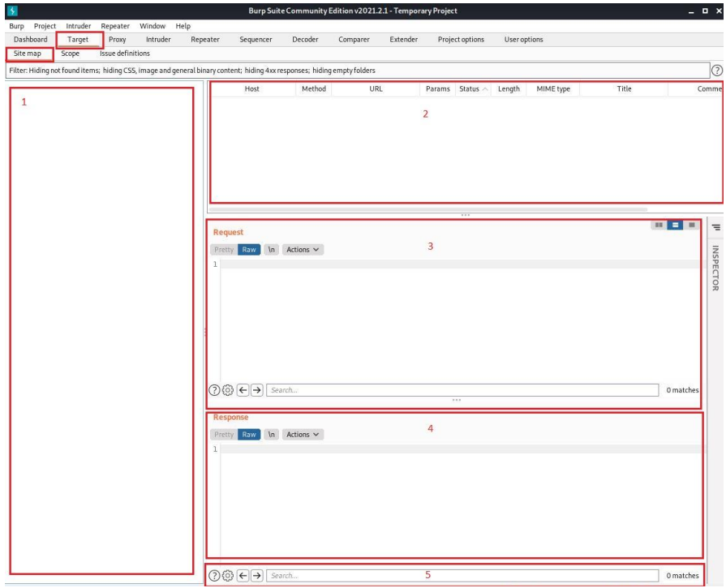This screenshot has width=726, height=588.
Task: Open the Response search help icon
Action: tap(214, 576)
